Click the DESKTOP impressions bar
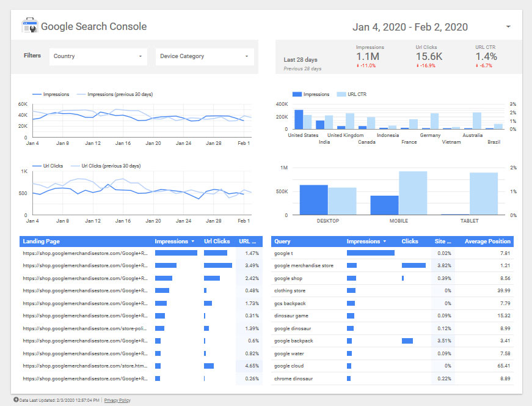The width and height of the screenshot is (532, 406). (313, 199)
